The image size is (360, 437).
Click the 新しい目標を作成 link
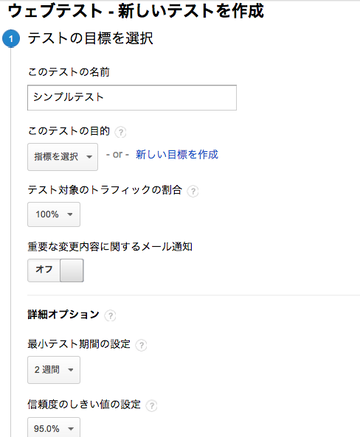[177, 155]
